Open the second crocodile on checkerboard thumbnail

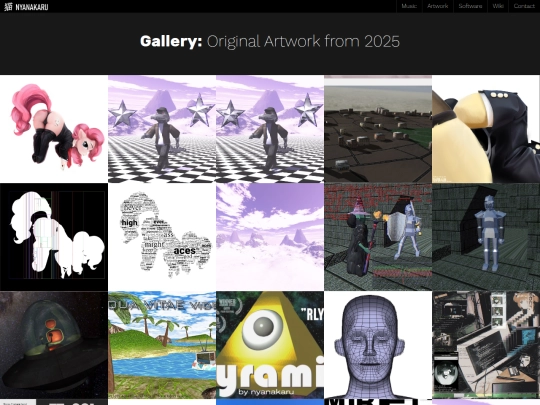(x=270, y=129)
